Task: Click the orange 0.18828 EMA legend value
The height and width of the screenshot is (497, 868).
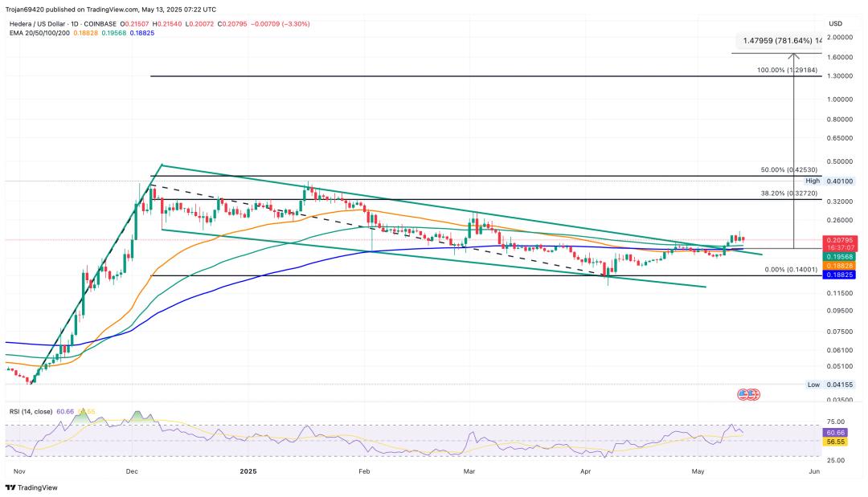Action: [85, 33]
